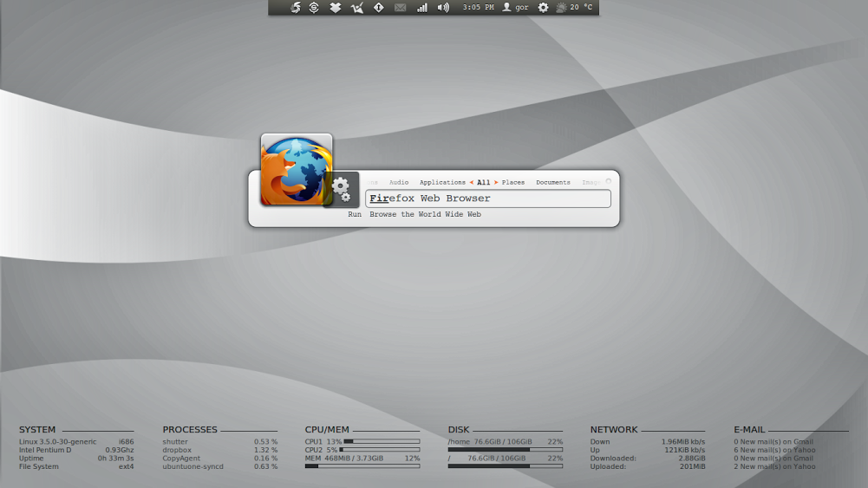
Task: Click the 201MiB uploaded value
Action: pyautogui.click(x=693, y=466)
